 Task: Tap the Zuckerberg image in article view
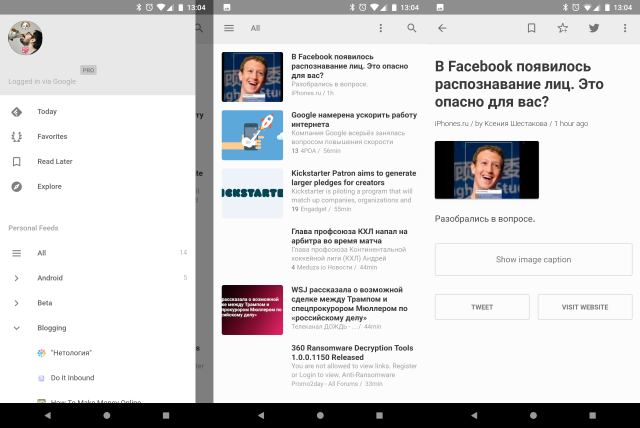pos(487,170)
